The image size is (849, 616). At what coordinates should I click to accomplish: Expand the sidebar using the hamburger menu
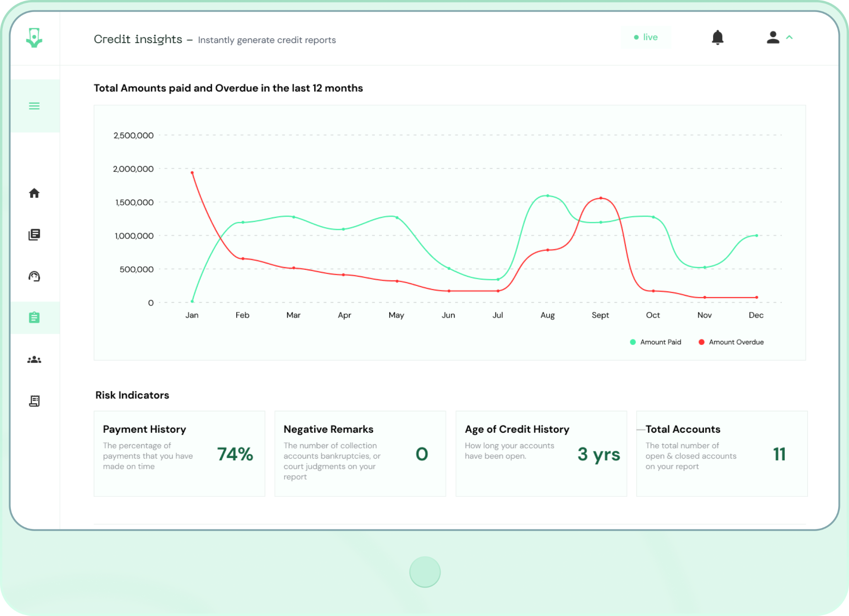coord(34,106)
